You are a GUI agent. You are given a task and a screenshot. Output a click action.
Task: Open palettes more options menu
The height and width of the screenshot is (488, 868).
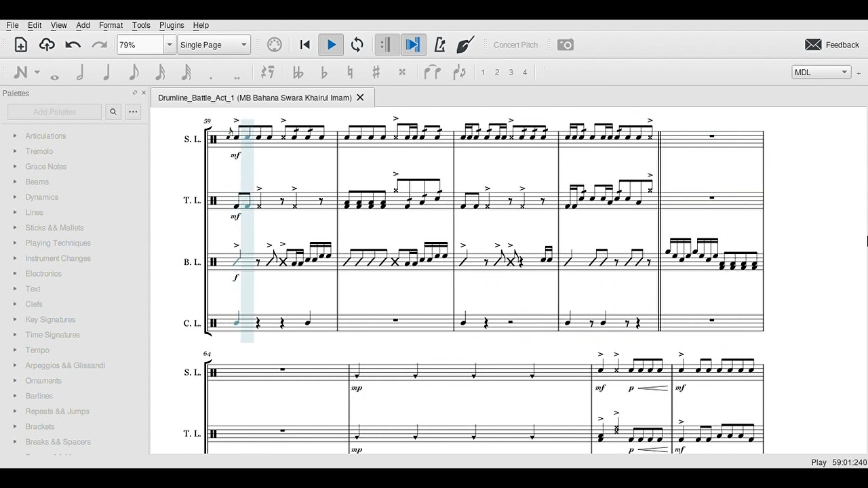tap(133, 112)
